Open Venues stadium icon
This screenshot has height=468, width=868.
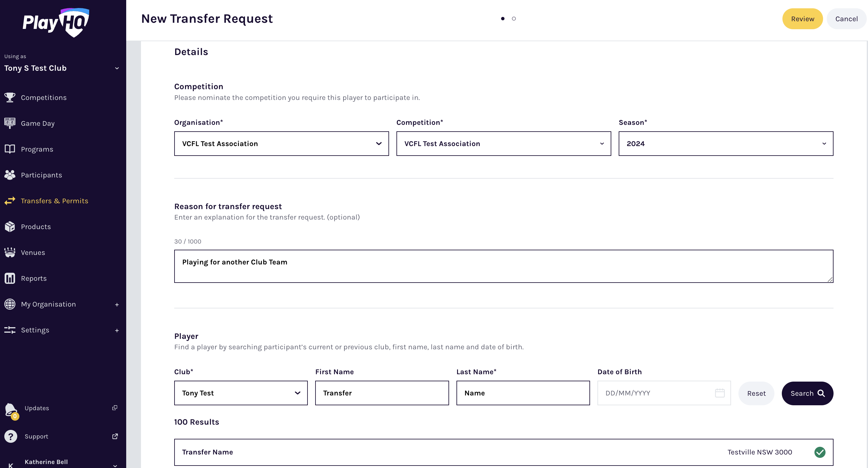click(10, 252)
